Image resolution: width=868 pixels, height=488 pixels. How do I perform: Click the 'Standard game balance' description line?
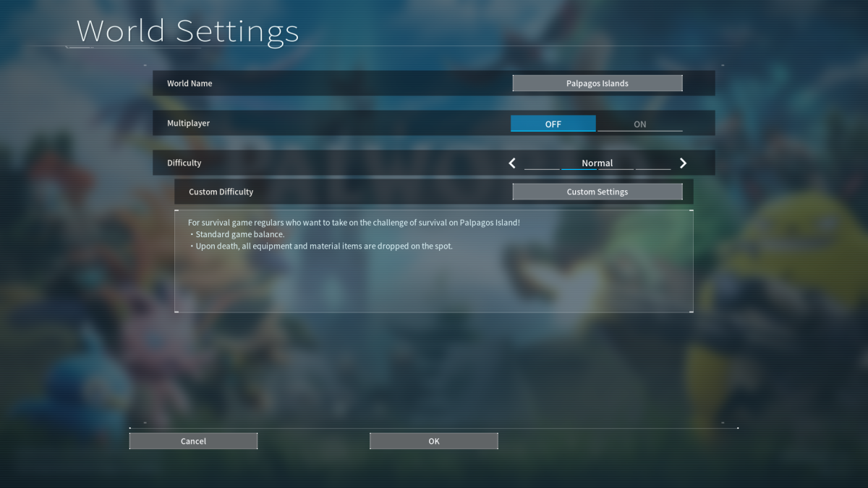[x=239, y=234]
